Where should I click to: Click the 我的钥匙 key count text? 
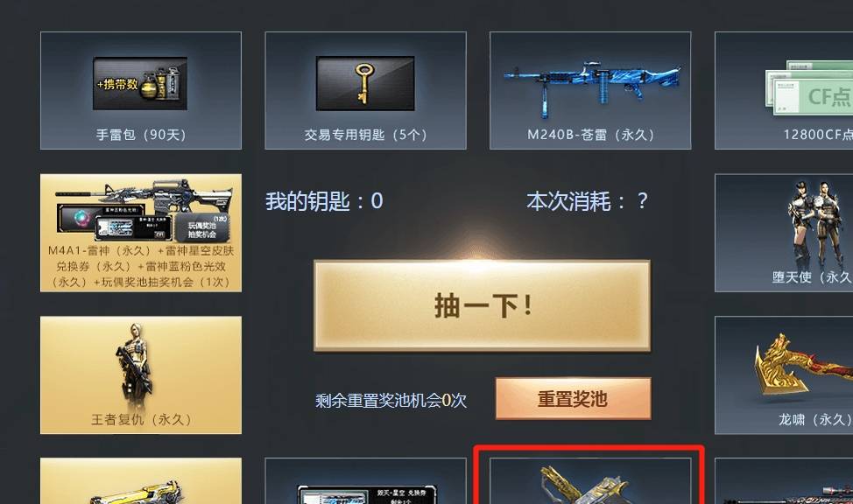click(x=324, y=201)
